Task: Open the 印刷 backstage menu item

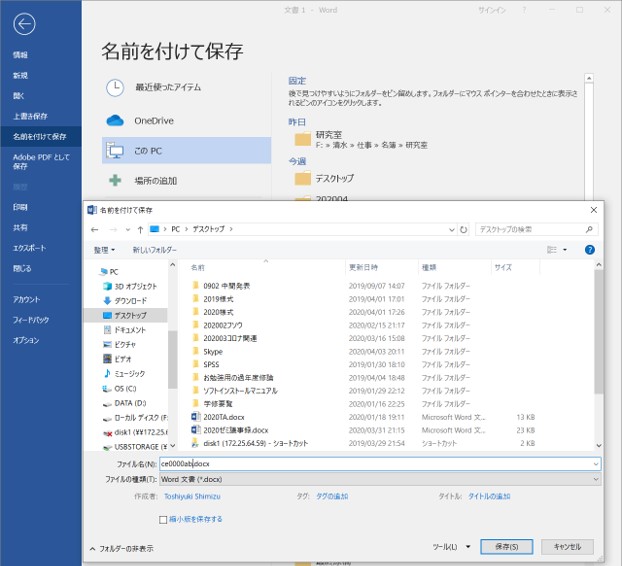Action: click(x=20, y=207)
